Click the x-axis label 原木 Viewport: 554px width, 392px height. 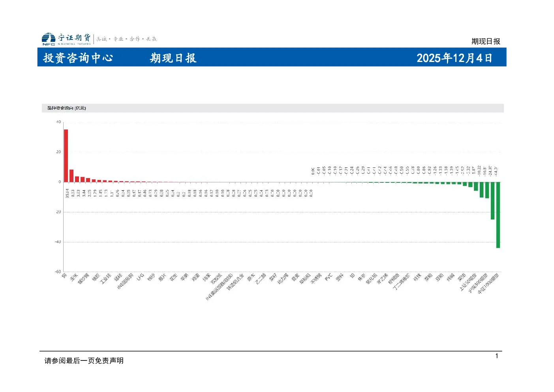coord(251,277)
